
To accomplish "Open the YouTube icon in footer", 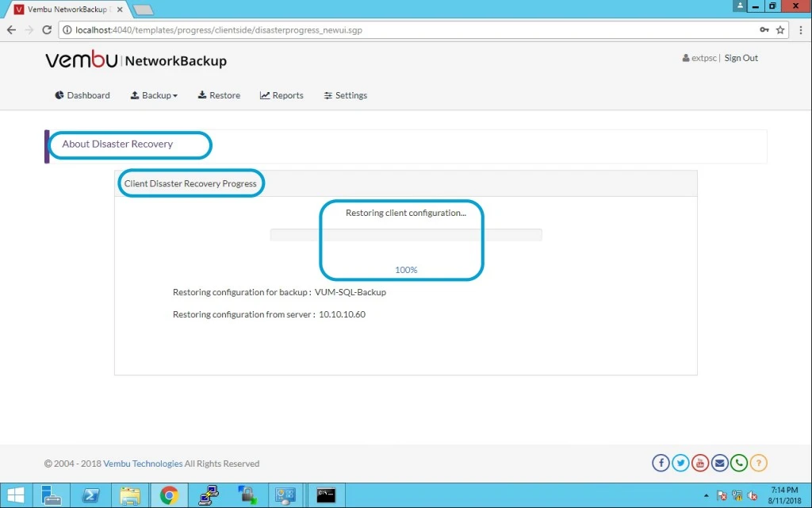I will [700, 463].
